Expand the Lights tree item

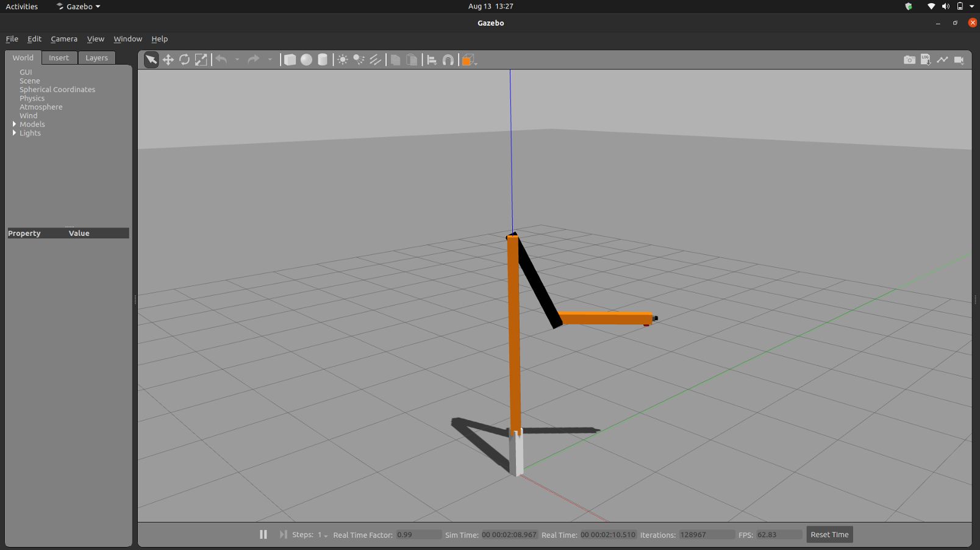pos(15,133)
